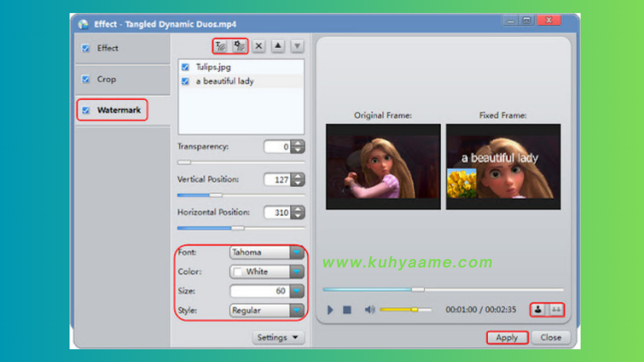Select the Tulips.jpg entry in the watermark list
Viewport: 644px width, 362px height.
tap(242, 67)
